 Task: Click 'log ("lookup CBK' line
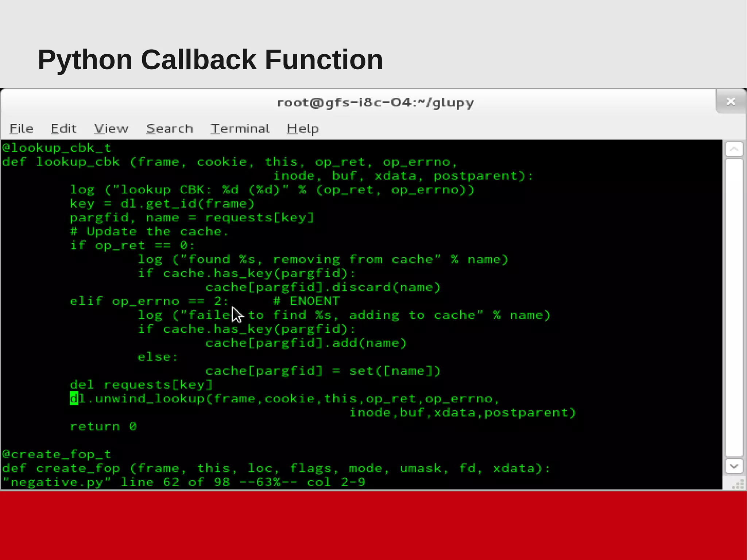tap(272, 190)
